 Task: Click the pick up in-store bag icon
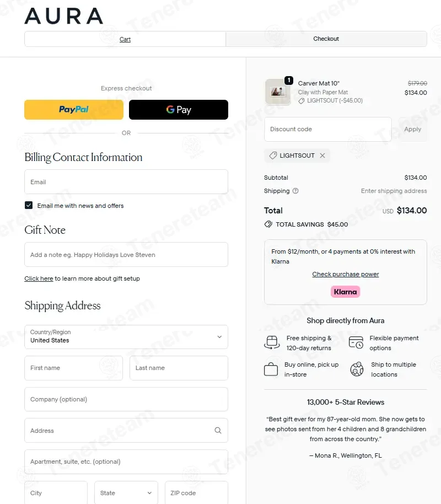pyautogui.click(x=271, y=369)
